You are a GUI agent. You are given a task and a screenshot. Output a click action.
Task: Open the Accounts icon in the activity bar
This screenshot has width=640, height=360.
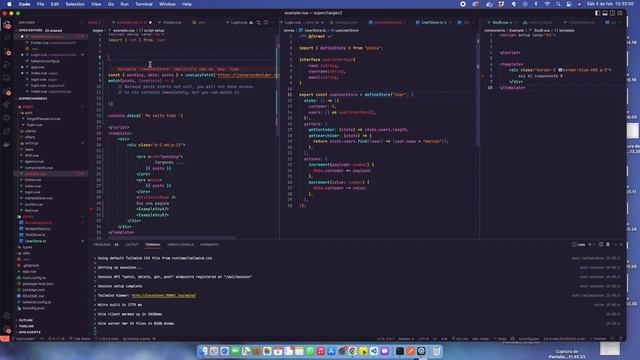7,316
